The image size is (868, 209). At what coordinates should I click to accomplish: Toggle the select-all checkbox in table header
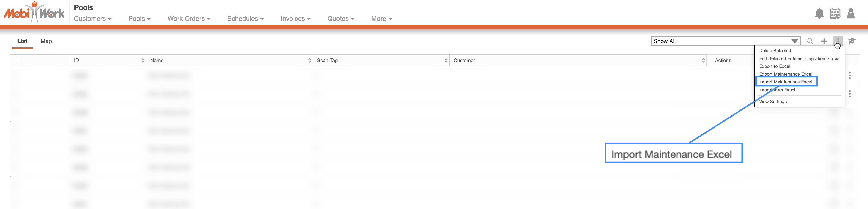click(x=17, y=60)
